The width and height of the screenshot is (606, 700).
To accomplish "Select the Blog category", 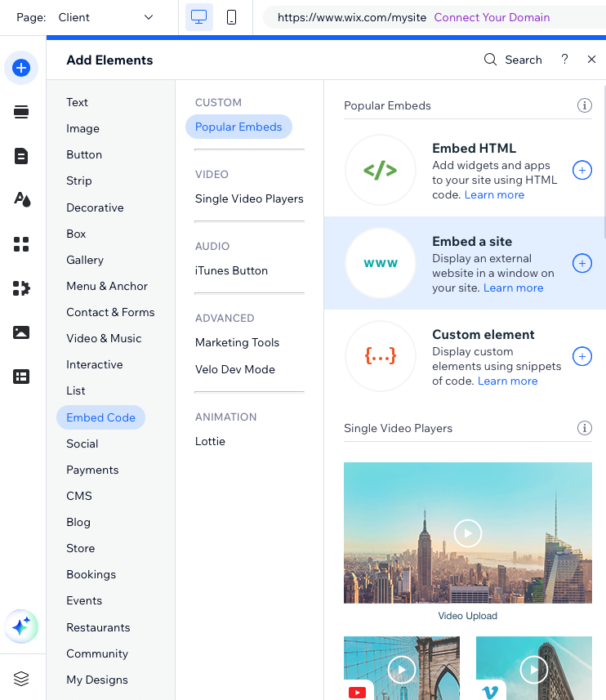I will [x=78, y=522].
